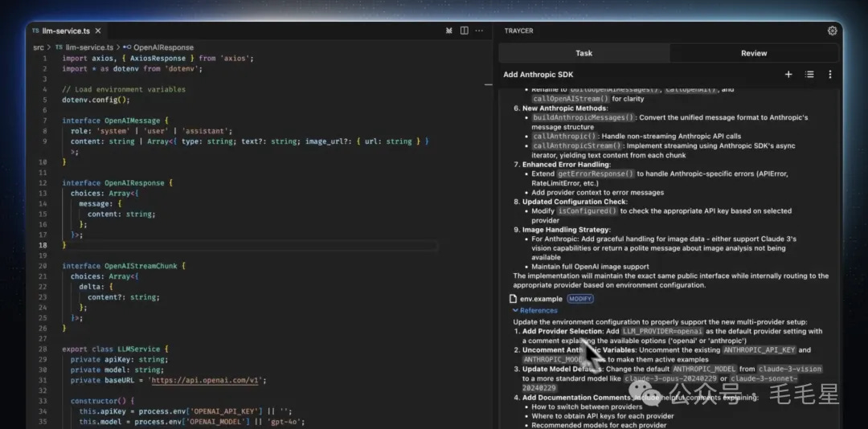Click the OpenAIResponse interface symbol icon in breadcrumb
868x429 pixels.
[127, 47]
